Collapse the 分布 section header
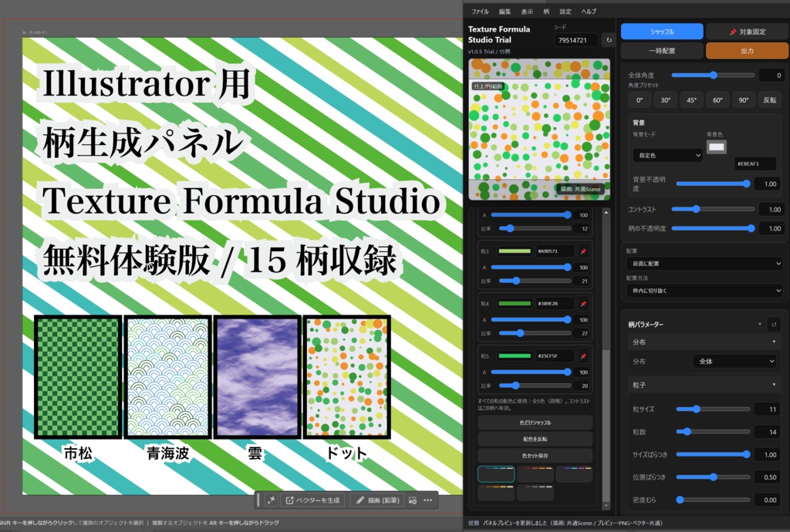 [x=704, y=342]
